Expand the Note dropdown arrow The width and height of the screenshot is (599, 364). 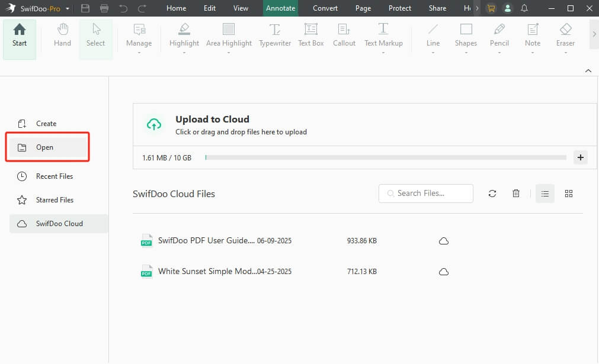point(533,53)
